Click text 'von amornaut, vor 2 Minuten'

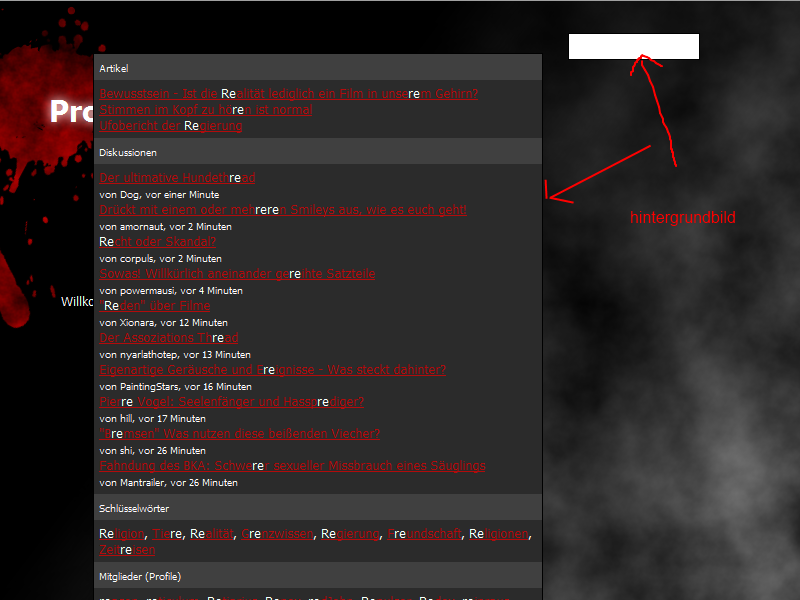pyautogui.click(x=165, y=227)
